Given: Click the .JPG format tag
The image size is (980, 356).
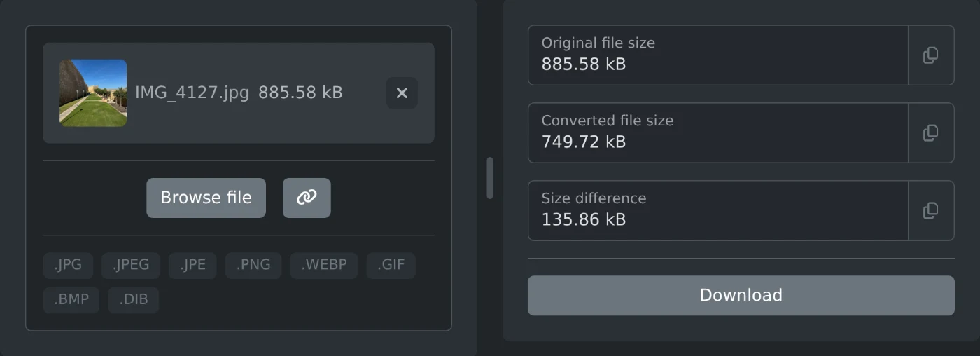Looking at the screenshot, I should click(68, 266).
